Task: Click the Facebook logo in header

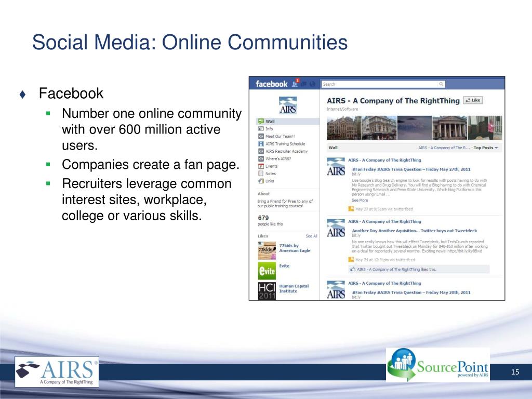Action: coord(271,84)
